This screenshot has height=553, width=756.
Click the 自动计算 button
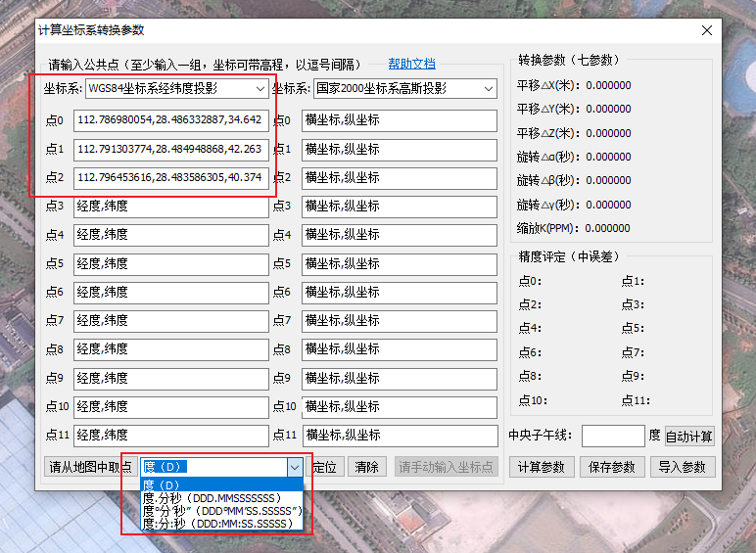click(x=689, y=437)
